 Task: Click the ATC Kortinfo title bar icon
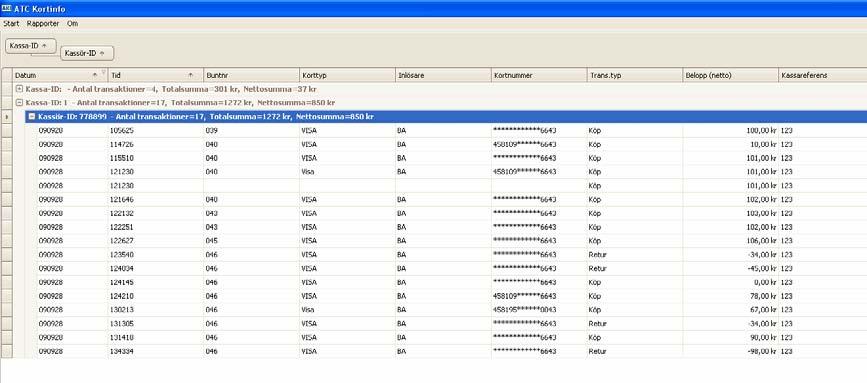coord(7,8)
